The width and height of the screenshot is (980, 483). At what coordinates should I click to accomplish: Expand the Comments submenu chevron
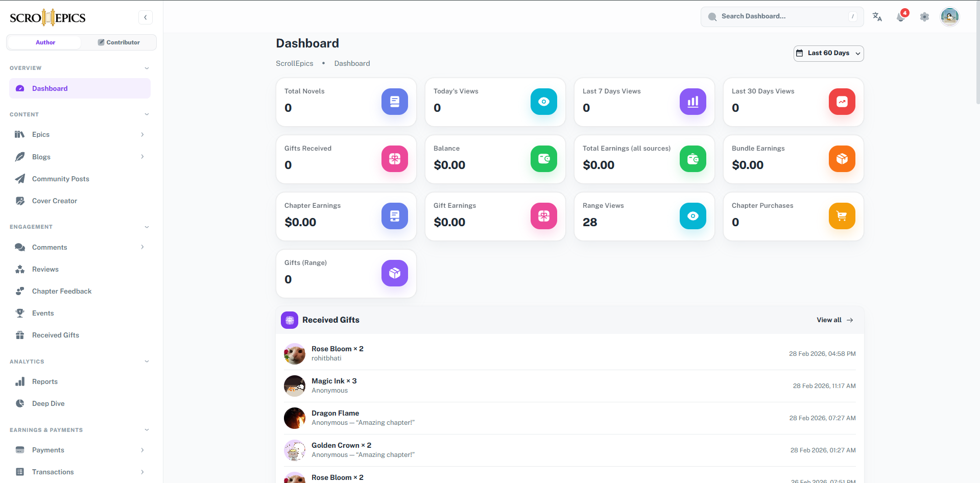pos(142,247)
